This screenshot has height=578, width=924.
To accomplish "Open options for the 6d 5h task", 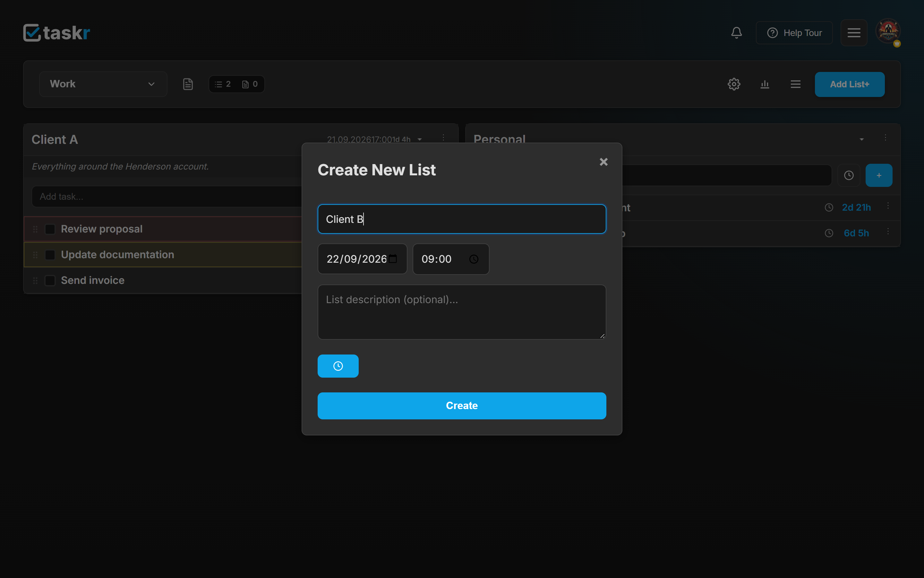I will (x=888, y=231).
